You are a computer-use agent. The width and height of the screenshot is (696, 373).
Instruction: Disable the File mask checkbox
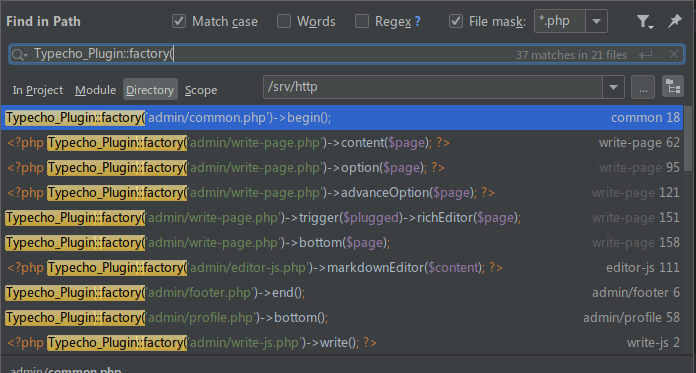coord(456,21)
